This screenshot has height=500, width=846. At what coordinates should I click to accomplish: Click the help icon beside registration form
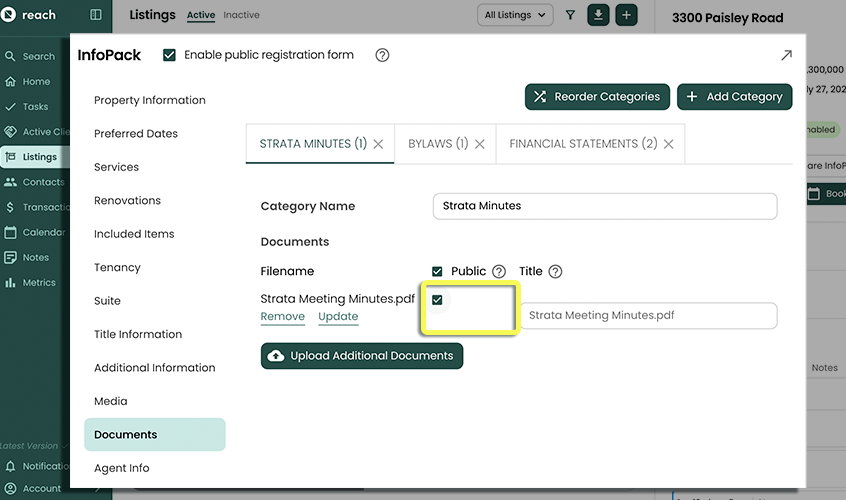click(x=382, y=56)
